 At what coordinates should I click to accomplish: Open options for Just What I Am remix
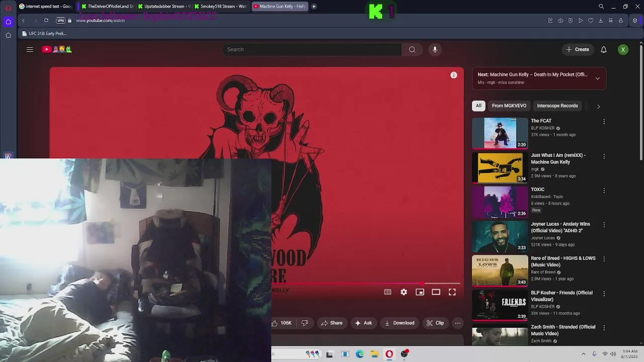point(604,156)
